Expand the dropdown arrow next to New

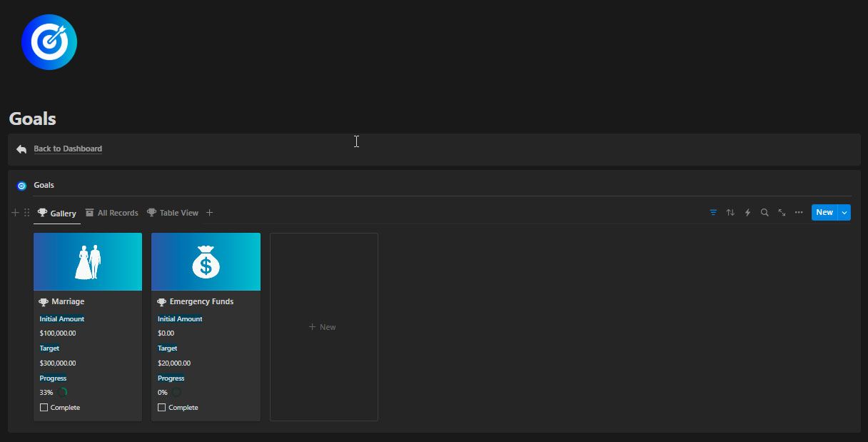click(844, 213)
